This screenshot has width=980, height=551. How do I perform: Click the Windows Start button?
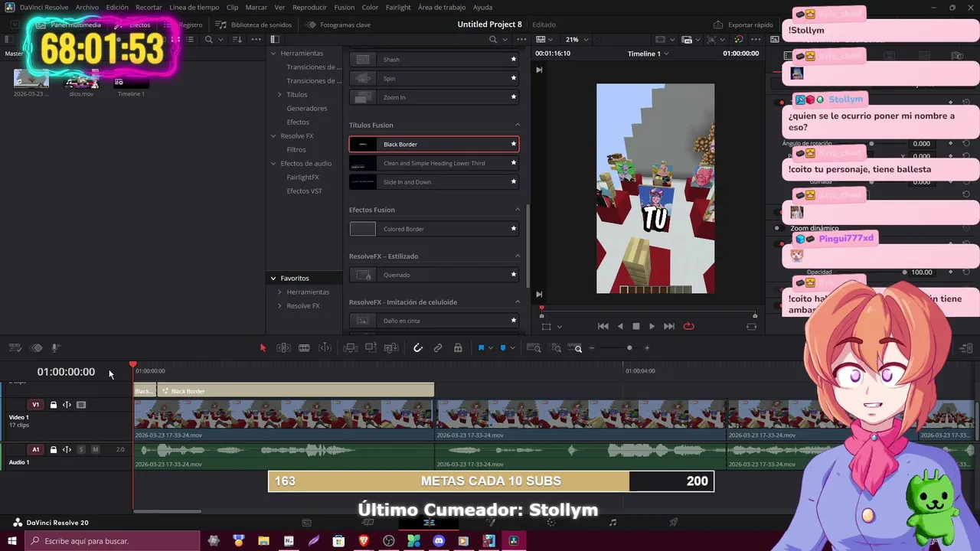12,541
